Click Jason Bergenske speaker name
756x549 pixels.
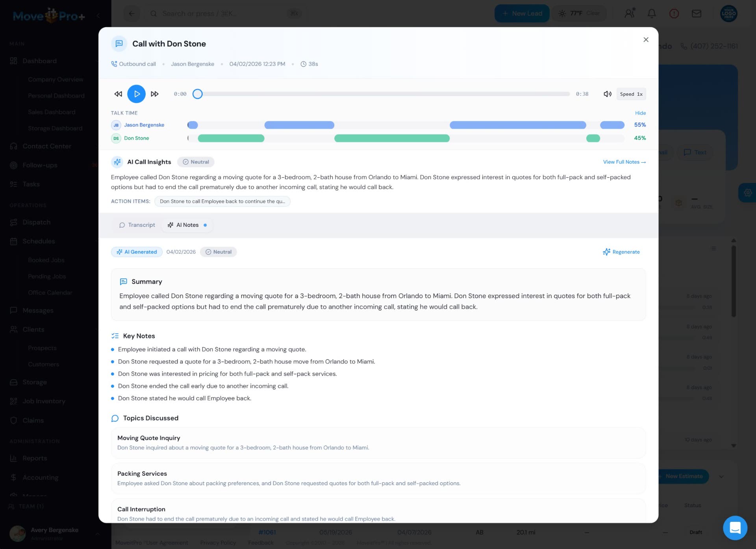[144, 125]
